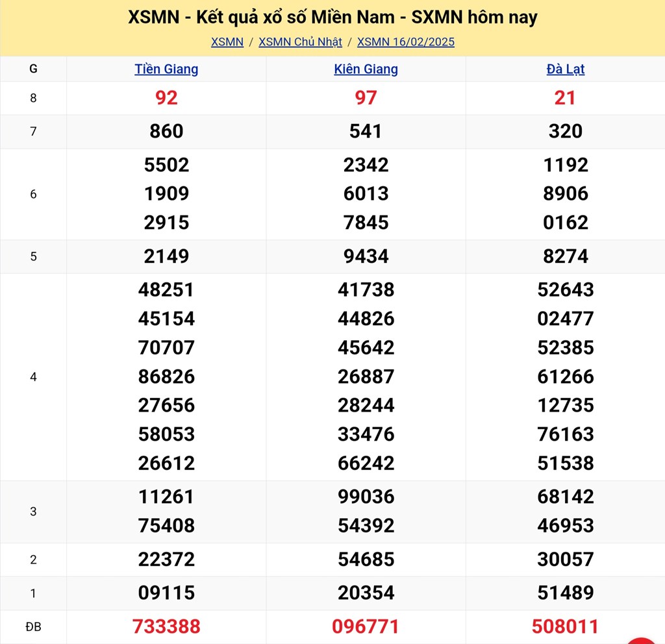Open the XSMN breadcrumb link
The image size is (665, 644).
pos(227,42)
